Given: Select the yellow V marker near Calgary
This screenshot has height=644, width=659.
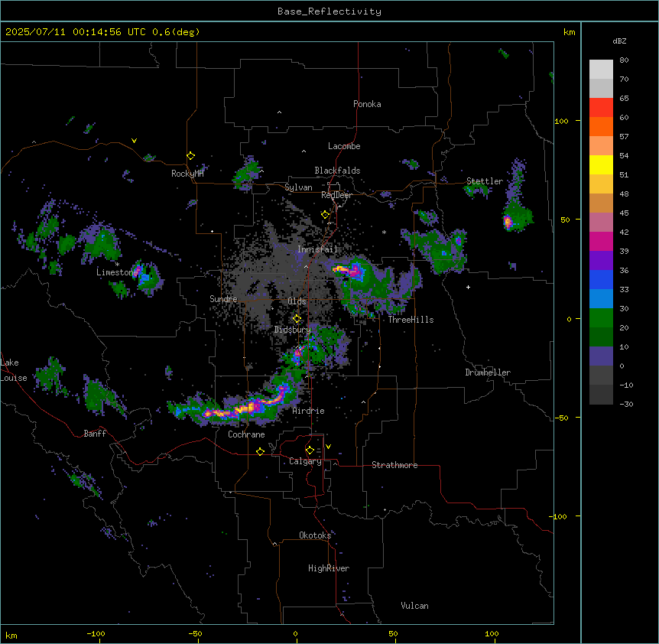Looking at the screenshot, I should 328,447.
